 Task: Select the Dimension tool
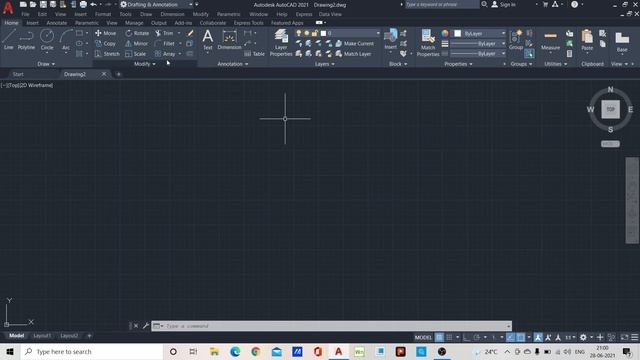pyautogui.click(x=229, y=40)
